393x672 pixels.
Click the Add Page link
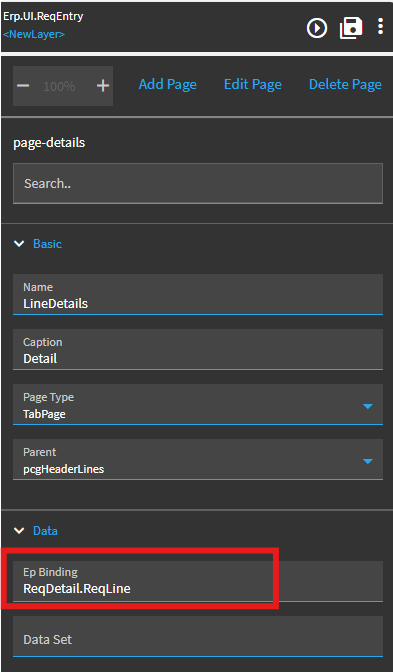(x=168, y=84)
